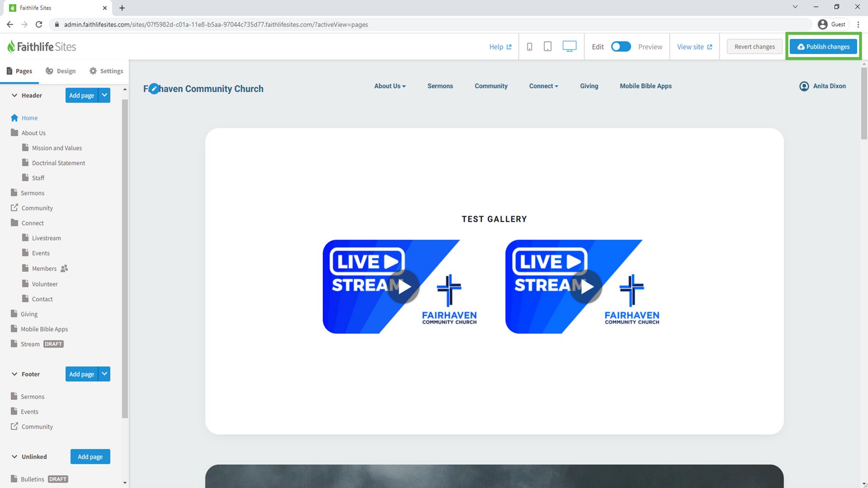Screen dimensions: 868x488
Task: Click Publish changes button
Action: click(x=823, y=47)
